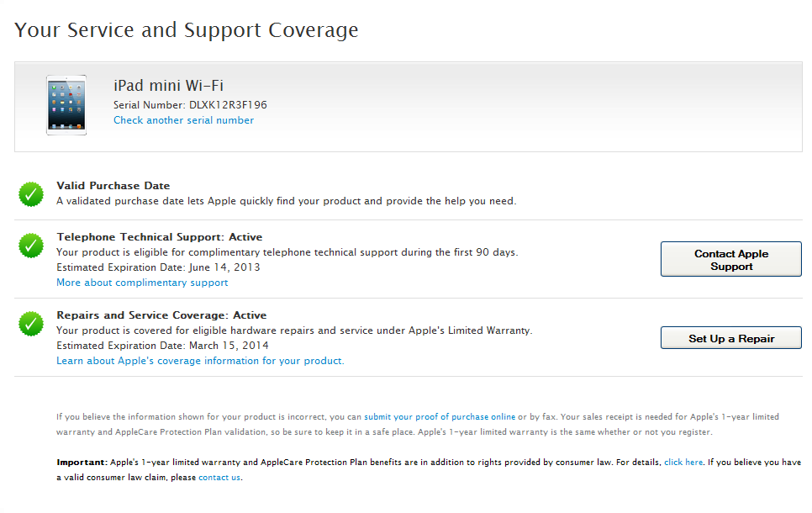Follow the "click here" consumer law link
The width and height of the screenshot is (812, 513).
click(x=683, y=463)
